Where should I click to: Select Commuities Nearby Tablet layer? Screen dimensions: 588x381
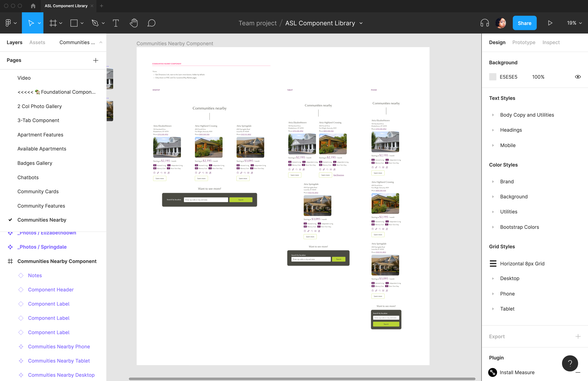click(x=59, y=361)
